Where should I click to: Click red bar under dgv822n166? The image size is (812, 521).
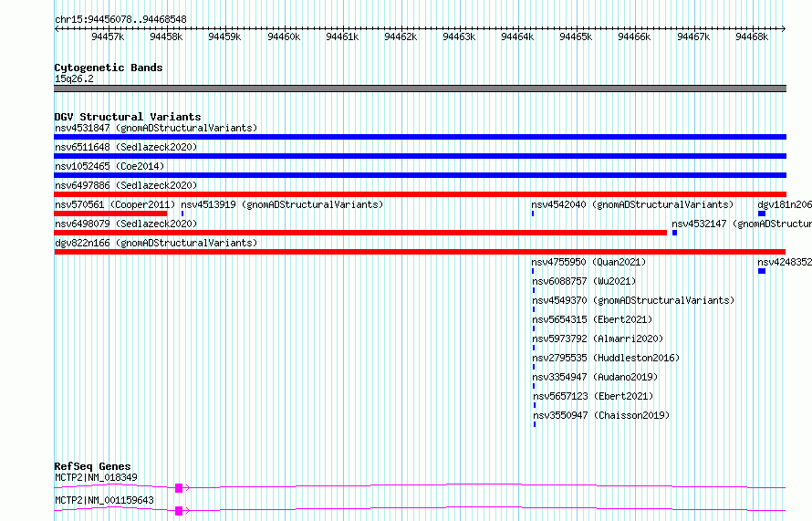(x=420, y=252)
